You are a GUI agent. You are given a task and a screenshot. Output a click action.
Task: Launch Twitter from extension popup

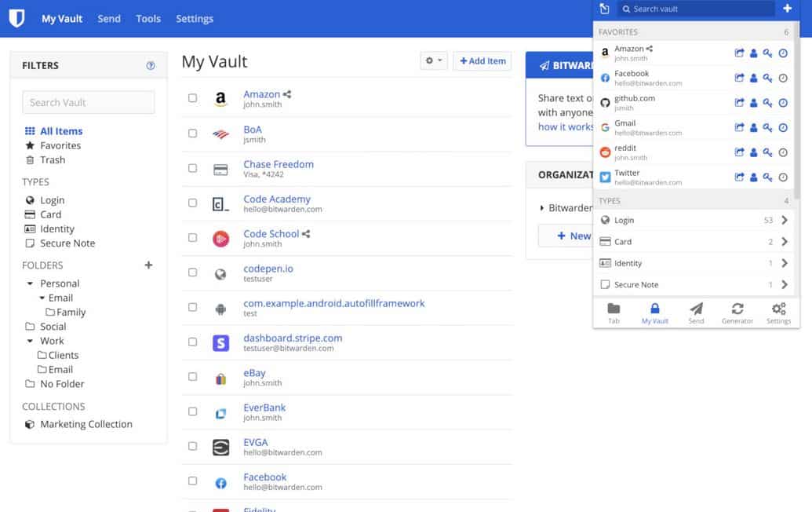tap(739, 177)
